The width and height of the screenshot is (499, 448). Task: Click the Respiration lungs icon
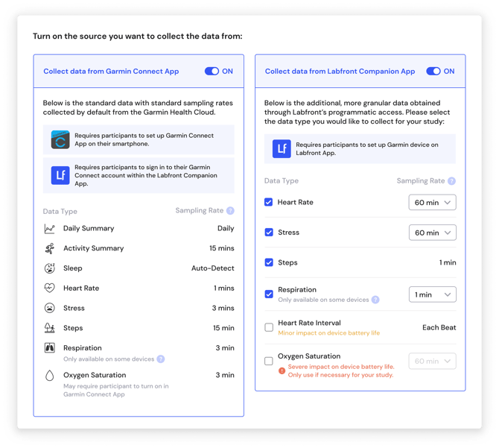(x=49, y=348)
